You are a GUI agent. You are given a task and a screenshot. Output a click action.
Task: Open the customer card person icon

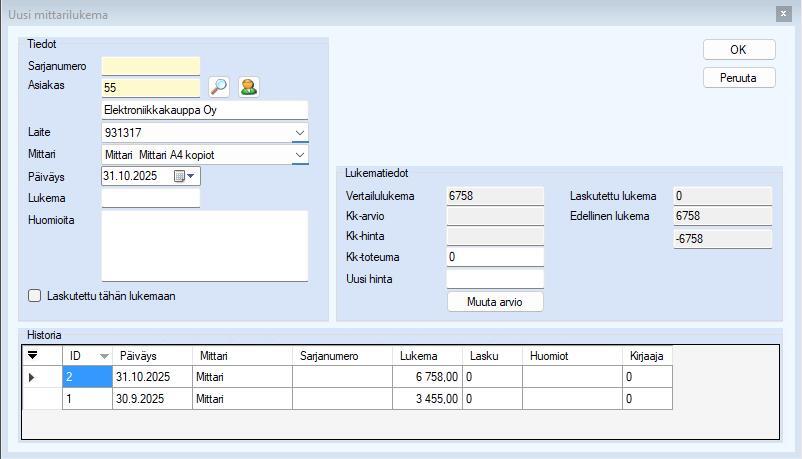tap(248, 88)
